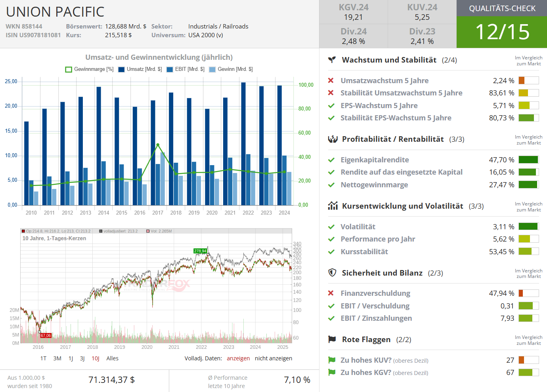Select the Alles chart timeframe

pyautogui.click(x=113, y=358)
